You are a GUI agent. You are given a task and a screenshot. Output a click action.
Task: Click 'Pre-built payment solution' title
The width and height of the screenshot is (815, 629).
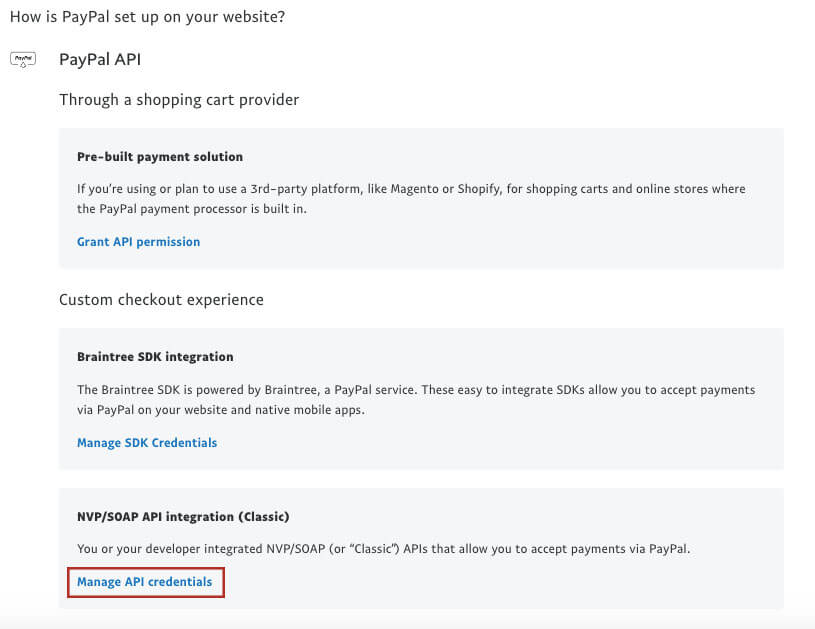(160, 156)
